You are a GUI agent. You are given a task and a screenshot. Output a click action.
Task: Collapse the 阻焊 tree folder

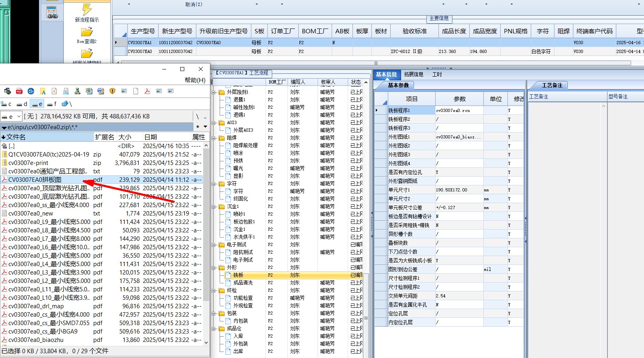[x=214, y=138]
